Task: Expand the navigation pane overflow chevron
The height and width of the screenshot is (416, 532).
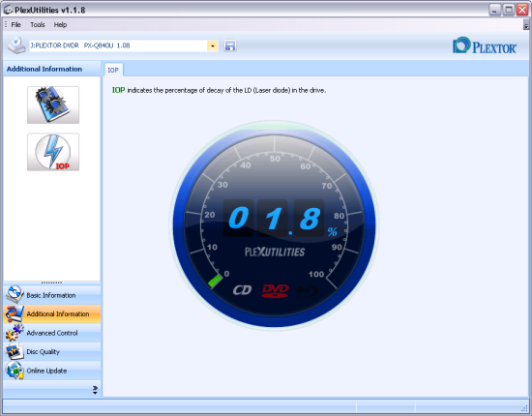Action: [95, 390]
